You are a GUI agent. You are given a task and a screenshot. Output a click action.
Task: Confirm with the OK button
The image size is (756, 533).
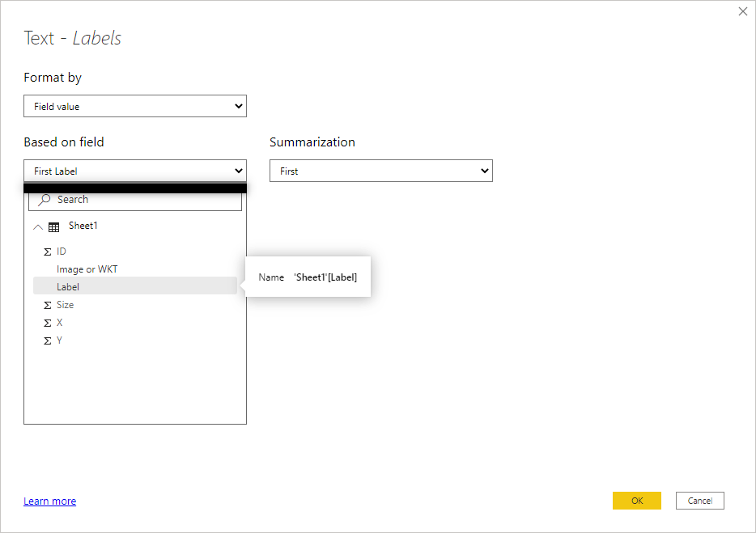(x=636, y=501)
